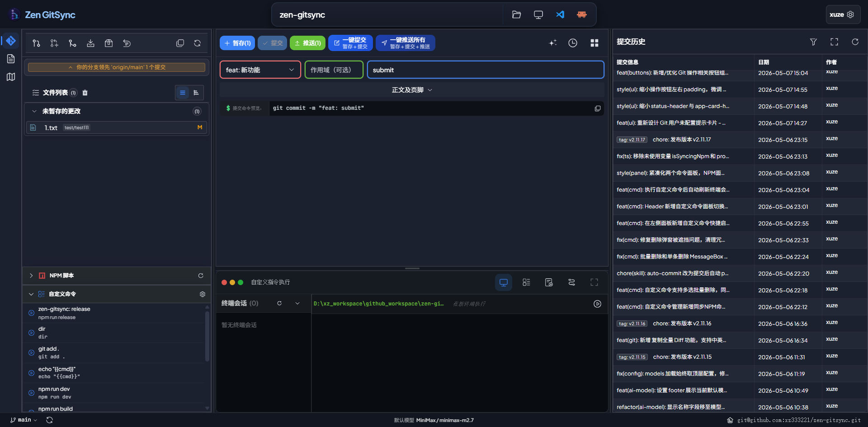Switch file list to flat list view
Screen dimensions: 868x427
[183, 93]
